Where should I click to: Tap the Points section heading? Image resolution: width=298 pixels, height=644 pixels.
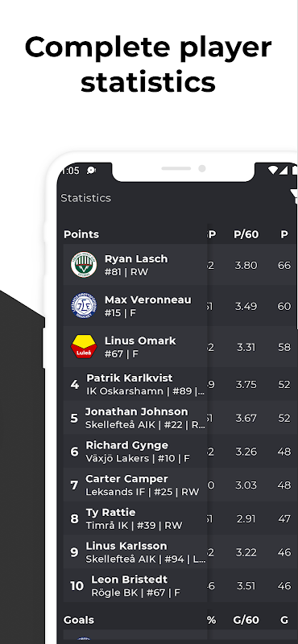point(81,234)
